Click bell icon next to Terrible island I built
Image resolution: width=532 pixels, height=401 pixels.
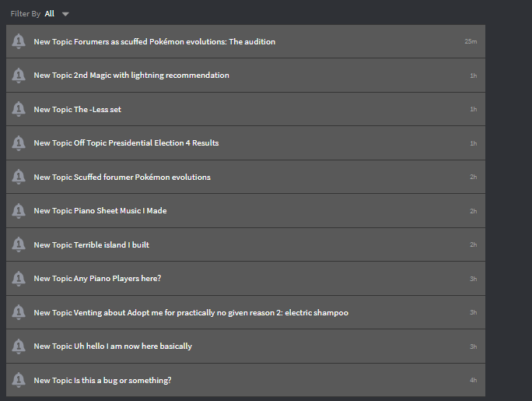tap(19, 244)
